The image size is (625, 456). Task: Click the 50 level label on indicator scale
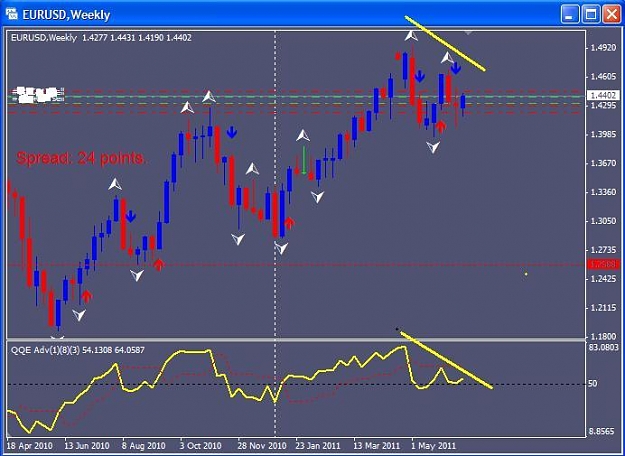pos(593,383)
